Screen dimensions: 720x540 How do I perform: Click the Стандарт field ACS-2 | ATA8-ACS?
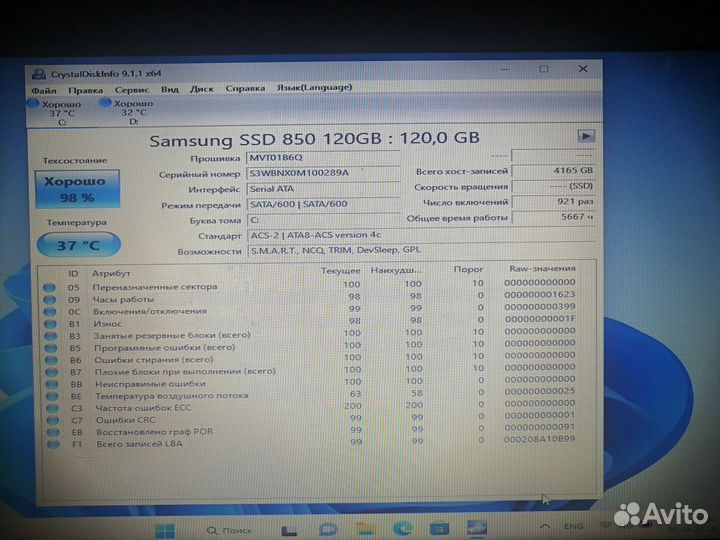[x=422, y=235]
